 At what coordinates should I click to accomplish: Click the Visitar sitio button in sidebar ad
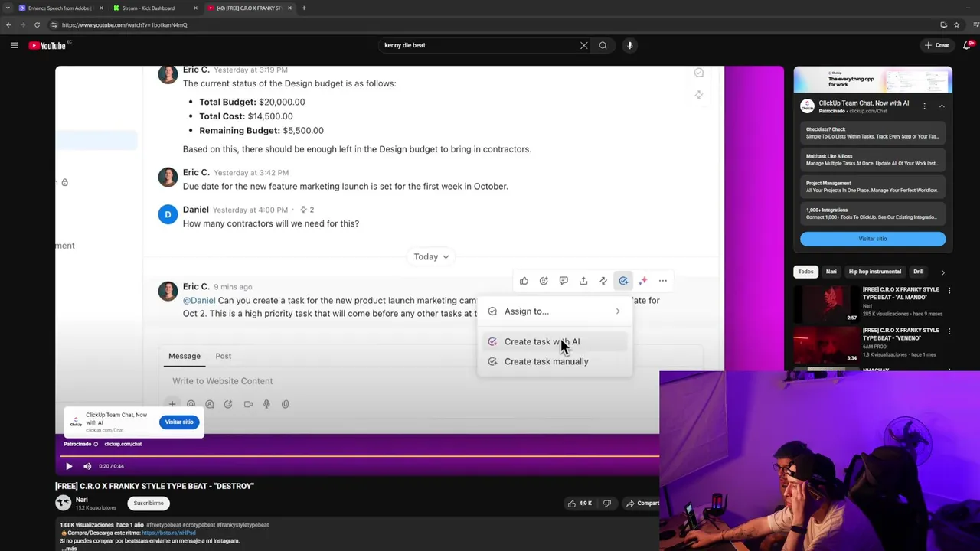[873, 239]
